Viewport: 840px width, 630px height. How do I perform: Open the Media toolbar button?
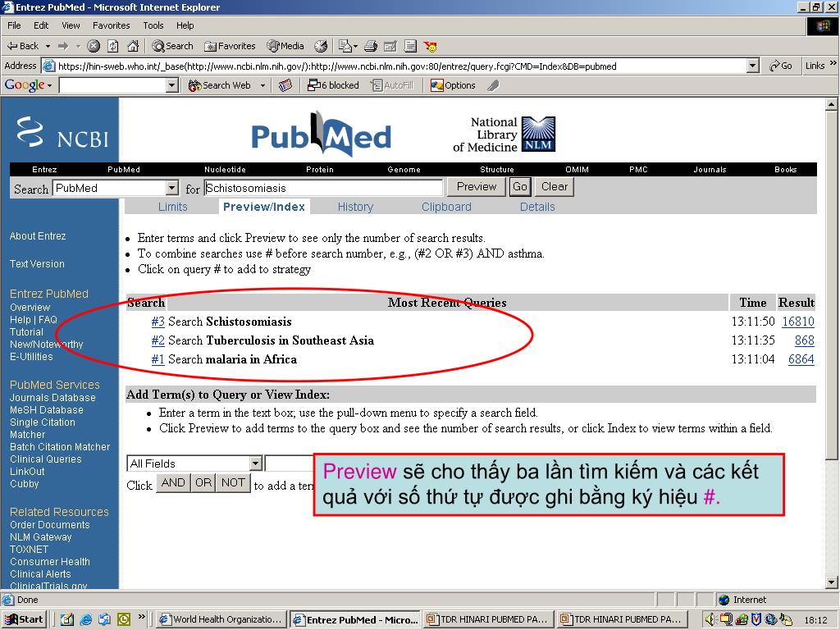285,46
